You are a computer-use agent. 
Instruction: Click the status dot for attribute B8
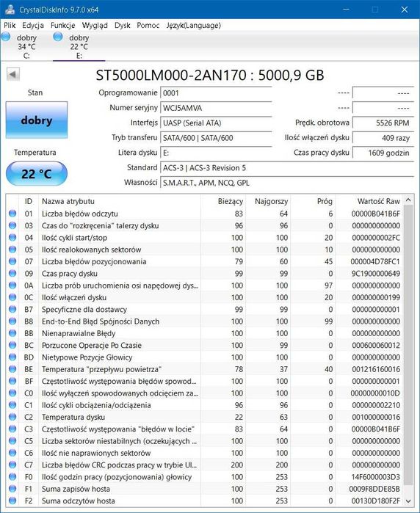point(12,321)
